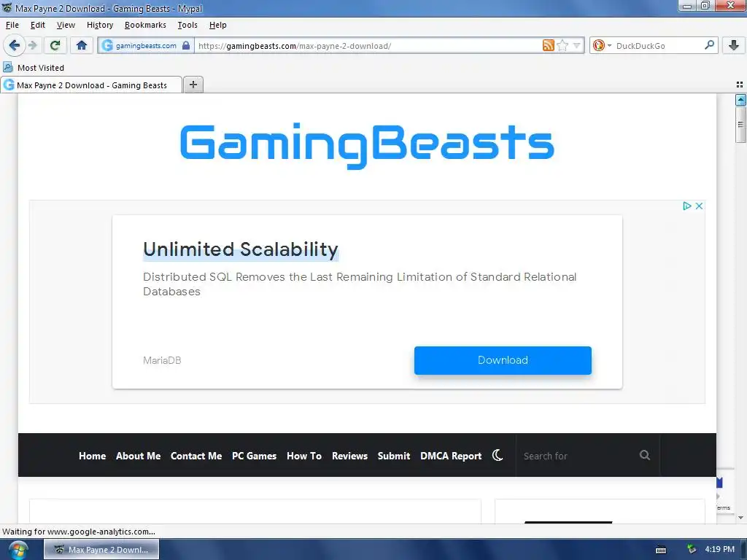Go to the Home nav link
This screenshot has width=747, height=560.
pos(93,456)
